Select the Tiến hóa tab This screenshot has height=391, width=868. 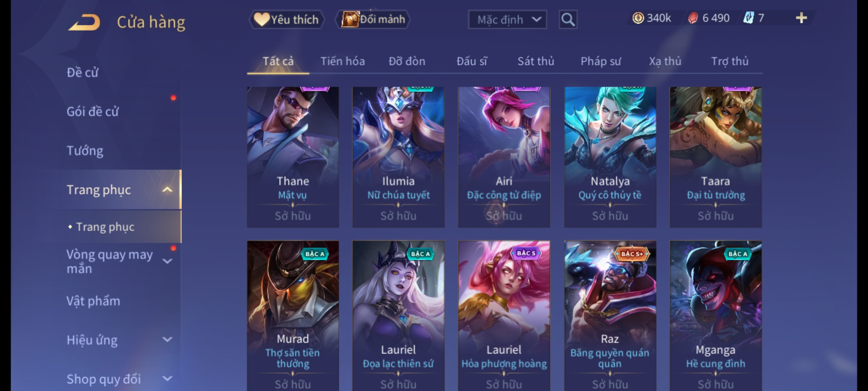tap(342, 61)
